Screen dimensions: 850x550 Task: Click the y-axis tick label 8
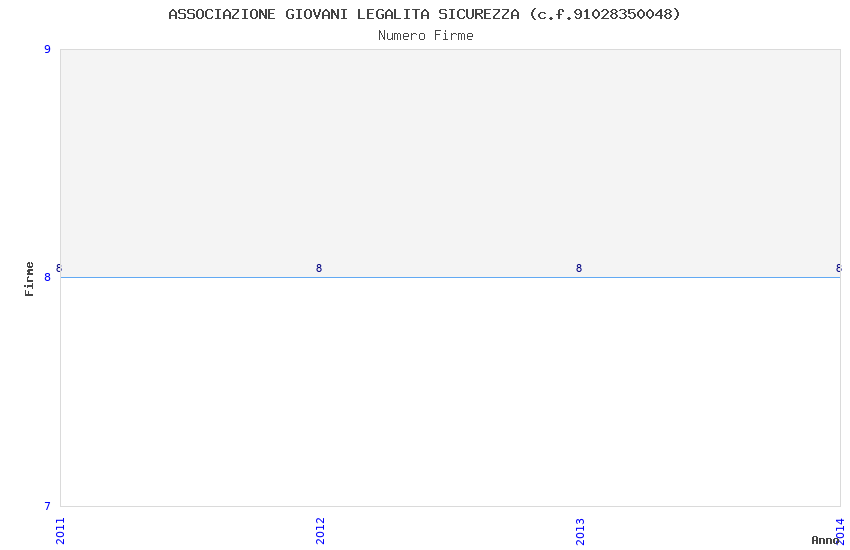tap(47, 277)
